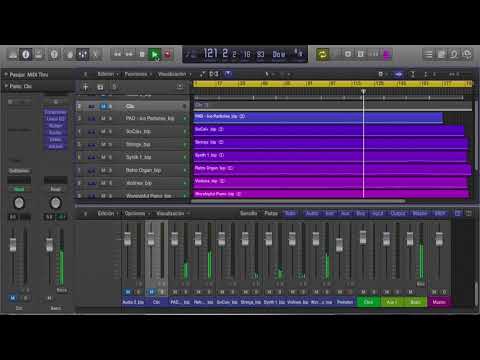Toggle the purple metronome click button
The height and width of the screenshot is (360, 480).
coord(387,54)
